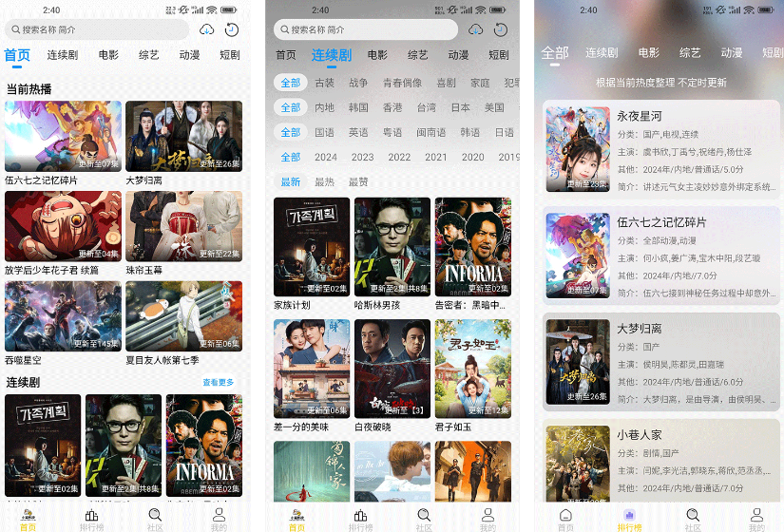
Task: Filter by 英语 language
Action: coord(358,132)
